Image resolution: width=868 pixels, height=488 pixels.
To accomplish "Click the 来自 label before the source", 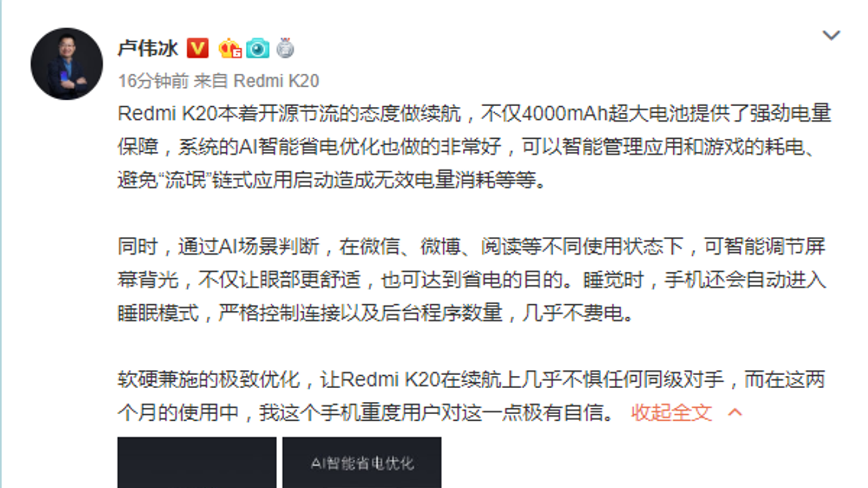I will [210, 81].
